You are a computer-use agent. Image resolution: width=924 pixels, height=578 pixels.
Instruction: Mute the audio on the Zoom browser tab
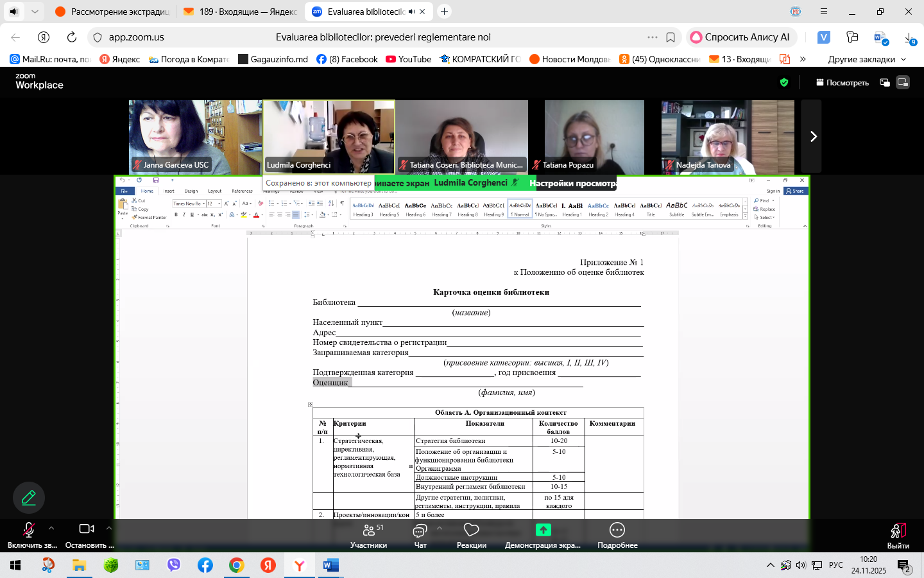click(x=411, y=12)
